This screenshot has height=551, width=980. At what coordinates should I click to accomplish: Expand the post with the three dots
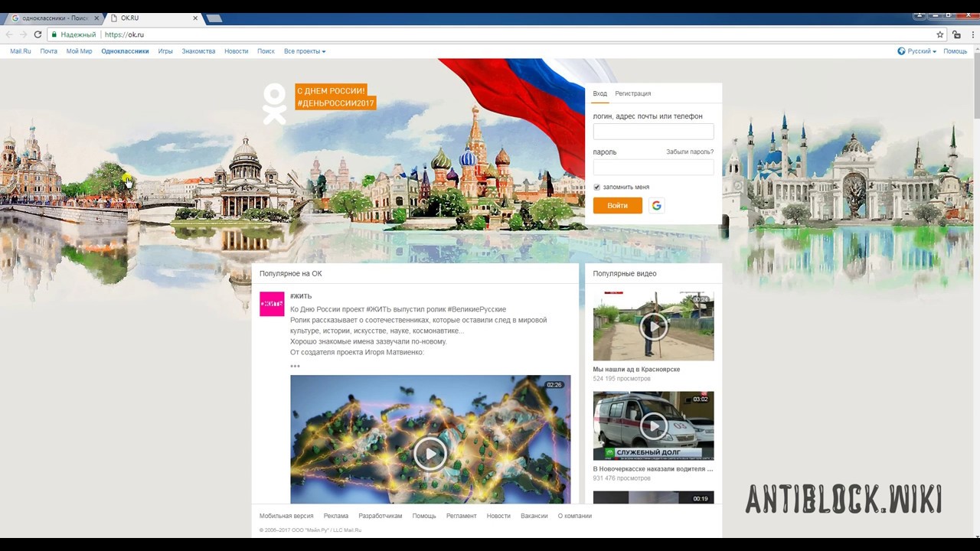pyautogui.click(x=295, y=366)
